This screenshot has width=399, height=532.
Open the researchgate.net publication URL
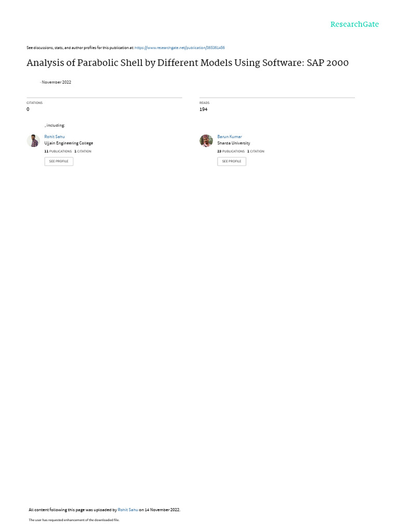pyautogui.click(x=179, y=48)
